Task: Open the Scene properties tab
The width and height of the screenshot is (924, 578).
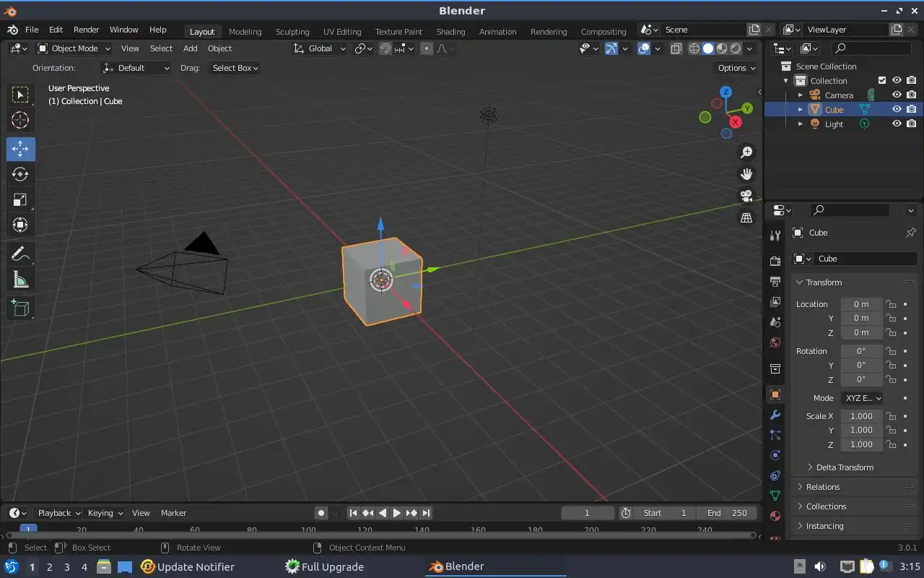Action: point(775,322)
